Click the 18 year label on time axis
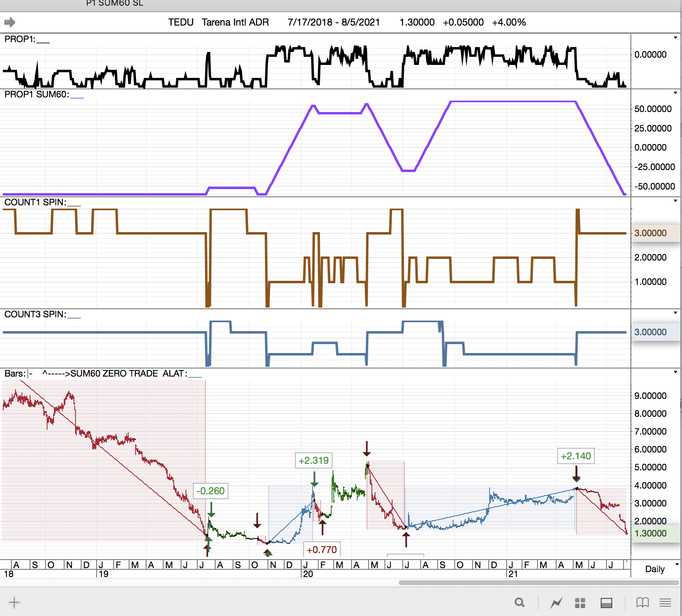 pyautogui.click(x=9, y=574)
